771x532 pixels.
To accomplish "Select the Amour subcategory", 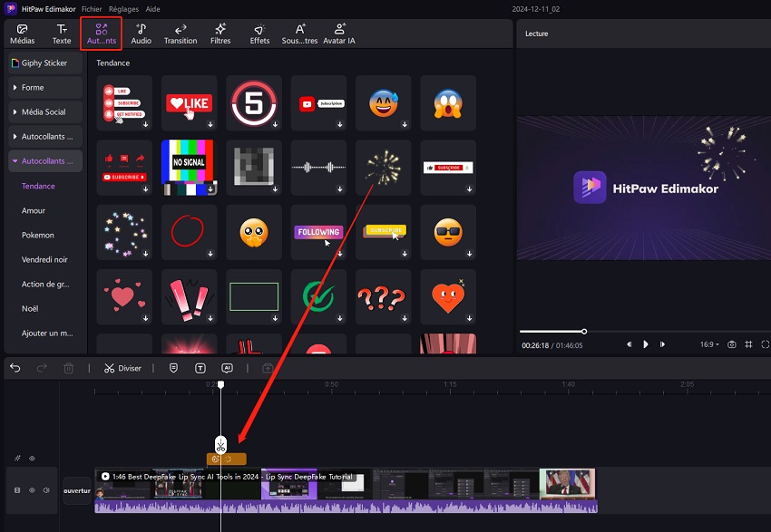I will tap(34, 211).
